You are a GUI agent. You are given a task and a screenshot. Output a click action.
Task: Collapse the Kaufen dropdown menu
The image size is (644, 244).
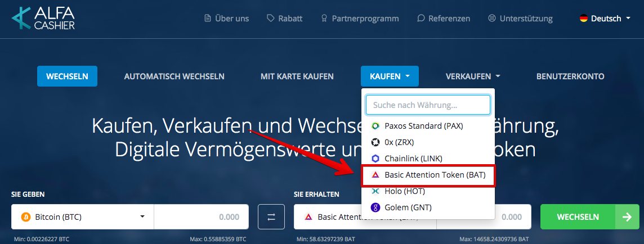pos(390,76)
